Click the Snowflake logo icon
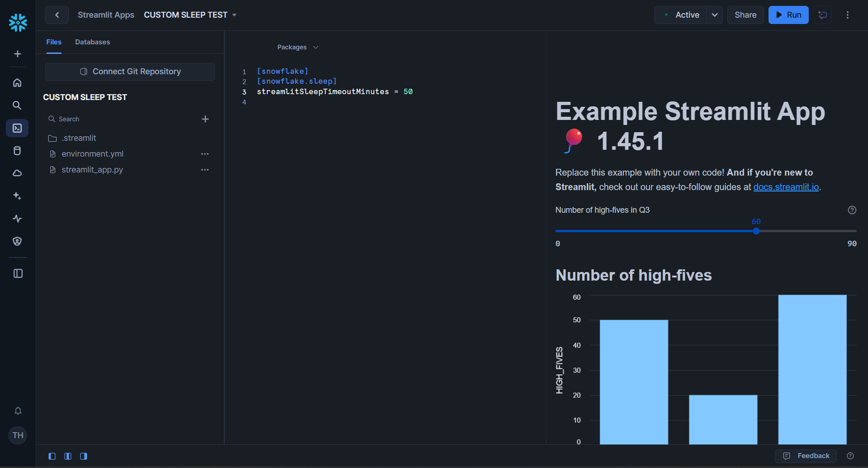This screenshot has height=468, width=868. click(x=18, y=22)
